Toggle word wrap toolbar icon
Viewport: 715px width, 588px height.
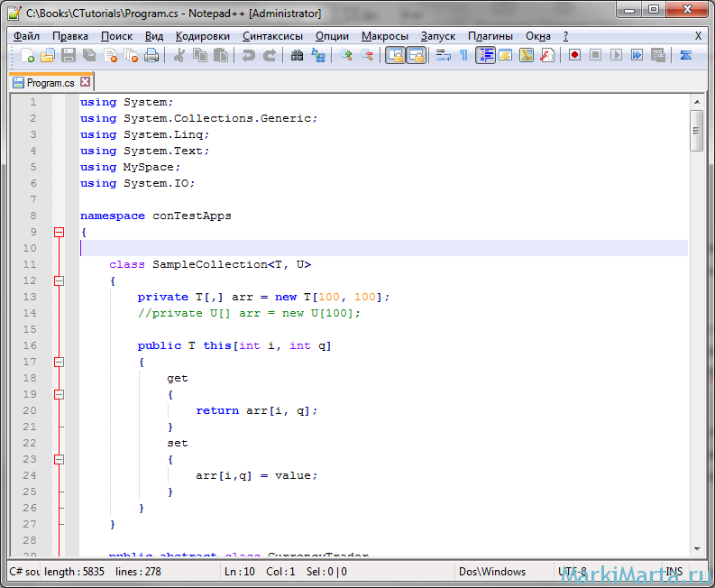443,56
